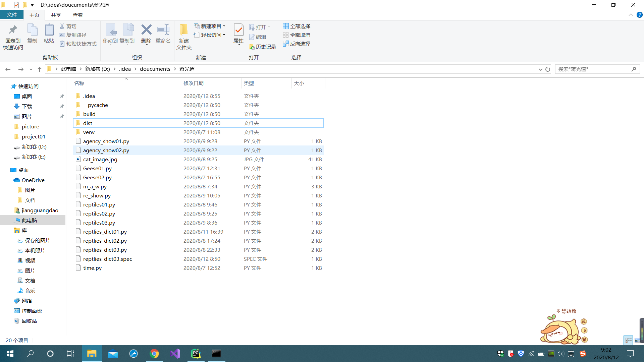Switch to the View (查看) ribbon tab

(77, 15)
